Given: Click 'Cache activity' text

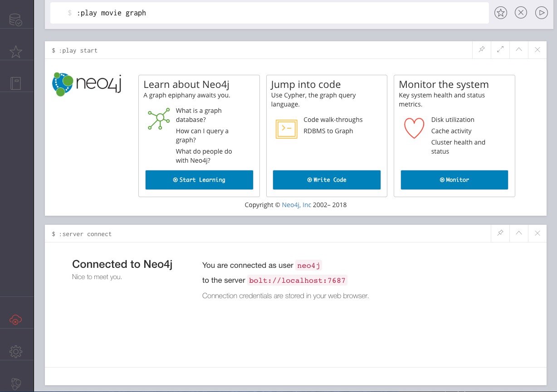Looking at the screenshot, I should click(451, 131).
